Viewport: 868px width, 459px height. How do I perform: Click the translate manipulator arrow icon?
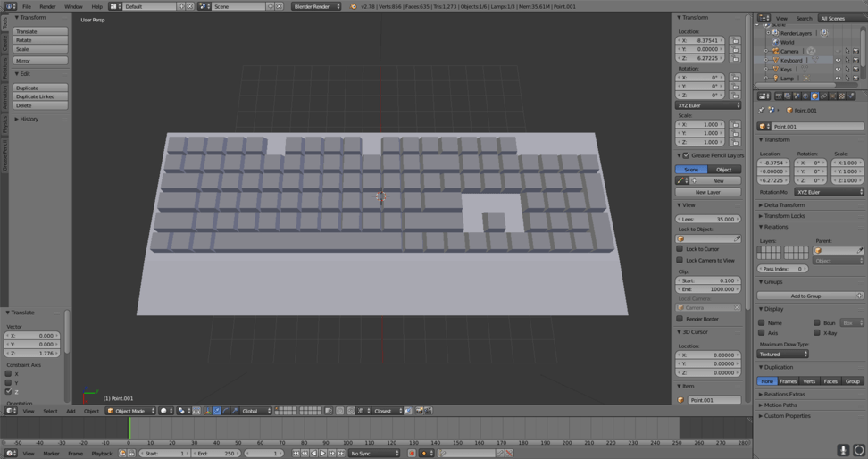pyautogui.click(x=217, y=411)
